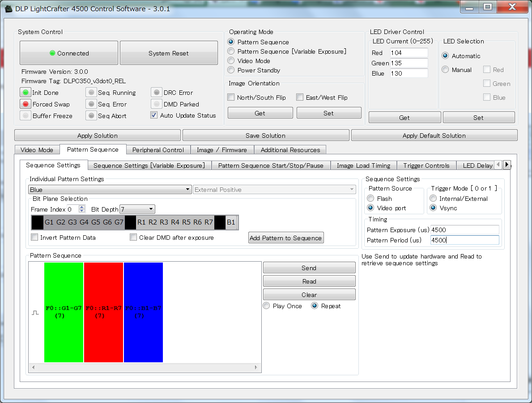Screen dimensions: 532x403
Task: Click the application icon in title bar
Action: click(x=9, y=8)
